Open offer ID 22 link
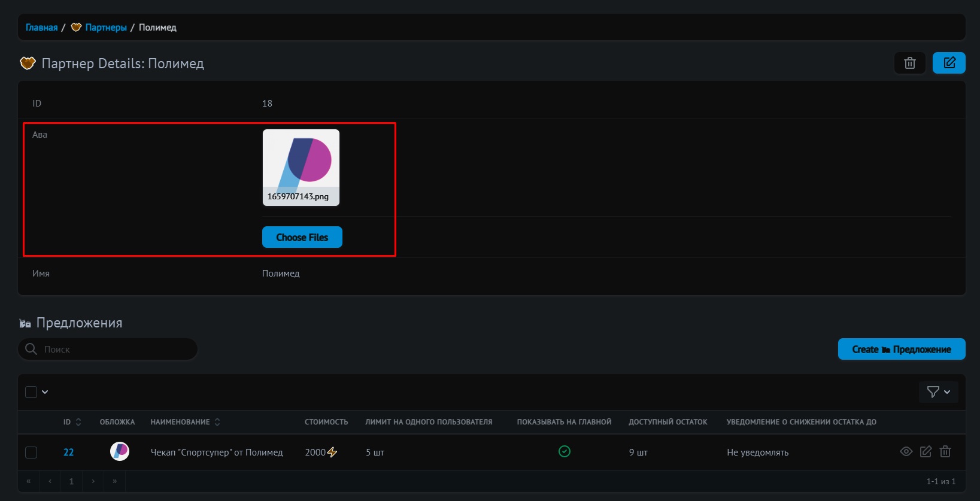Image resolution: width=980 pixels, height=501 pixels. tap(68, 453)
